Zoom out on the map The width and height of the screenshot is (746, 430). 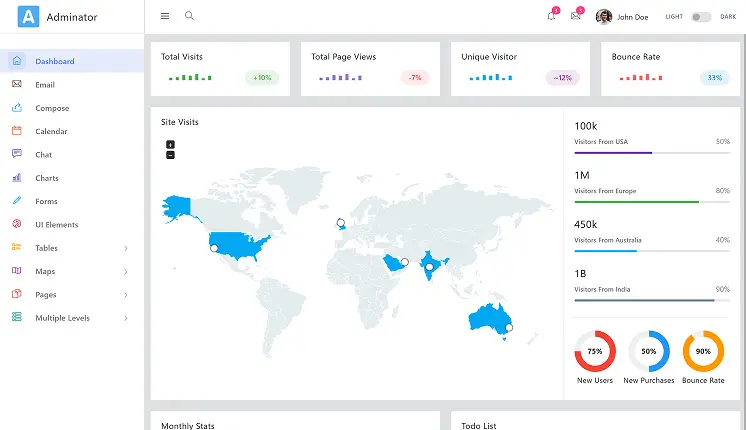coord(170,155)
